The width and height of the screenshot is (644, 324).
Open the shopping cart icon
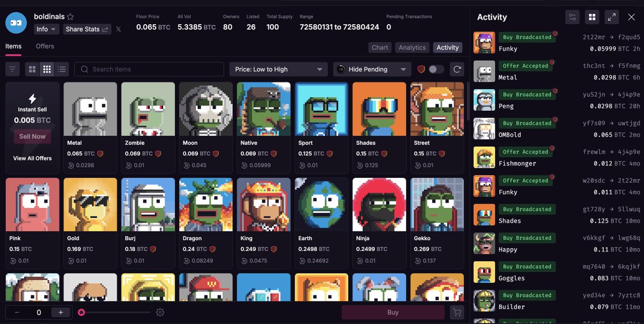457,312
